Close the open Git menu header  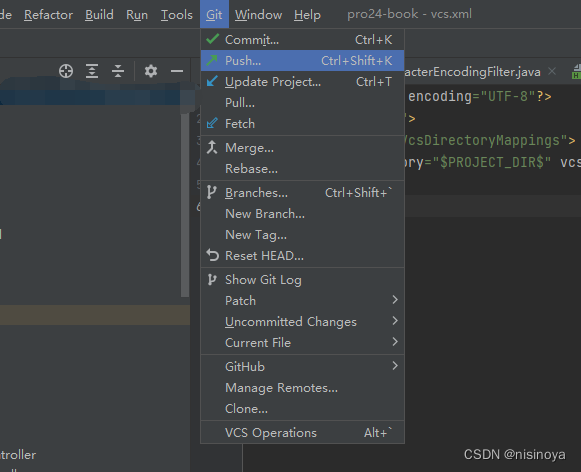[x=214, y=15]
